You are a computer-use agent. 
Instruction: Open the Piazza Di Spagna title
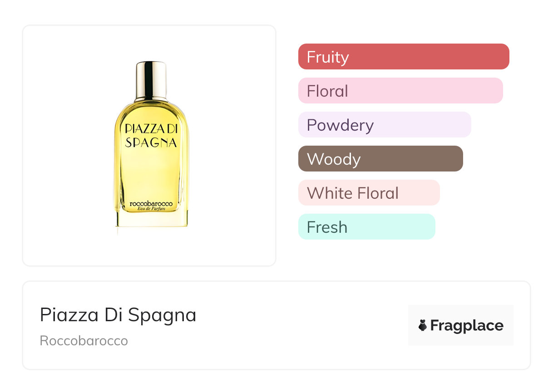[x=118, y=315]
